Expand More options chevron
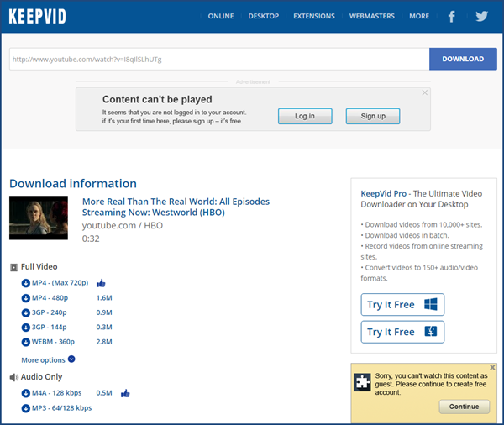Screen dimensions: 504x425 pyautogui.click(x=71, y=359)
